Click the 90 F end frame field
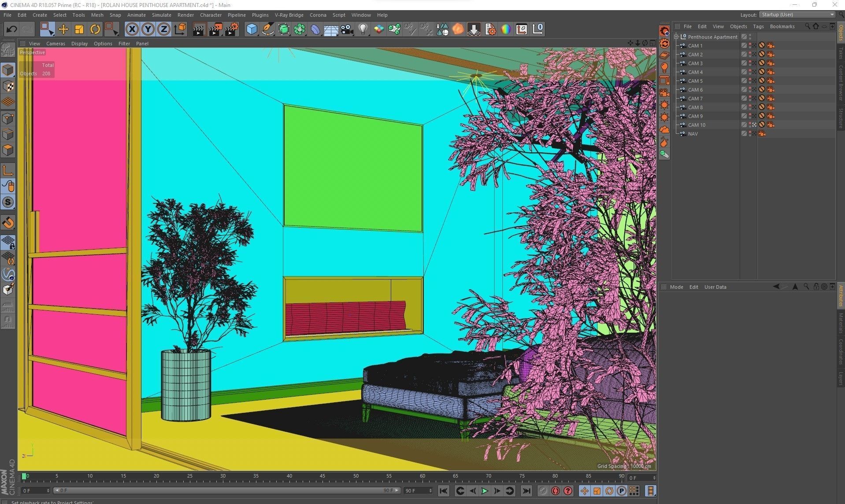Image resolution: width=845 pixels, height=504 pixels. (418, 490)
